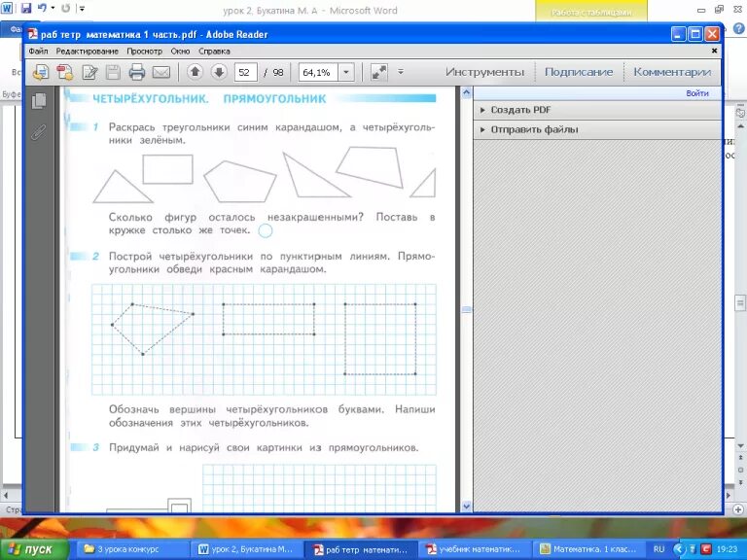Open the toolbar options small dropdown arrow
This screenshot has width=747, height=560.
point(401,72)
